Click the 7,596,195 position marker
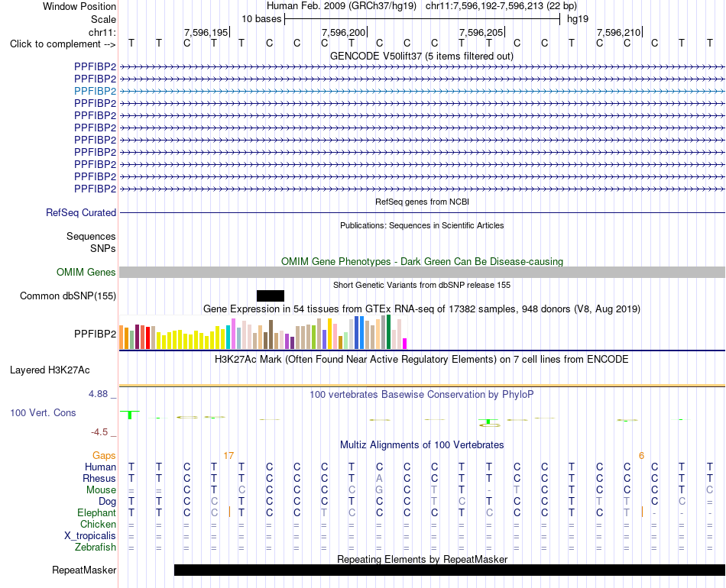Screen dimensions: 726x588 [206, 32]
